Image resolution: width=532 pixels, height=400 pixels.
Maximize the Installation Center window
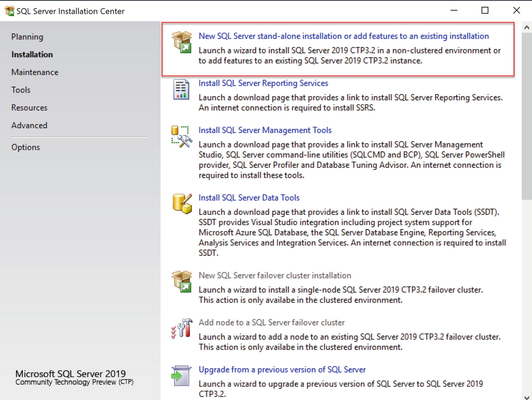[x=485, y=10]
